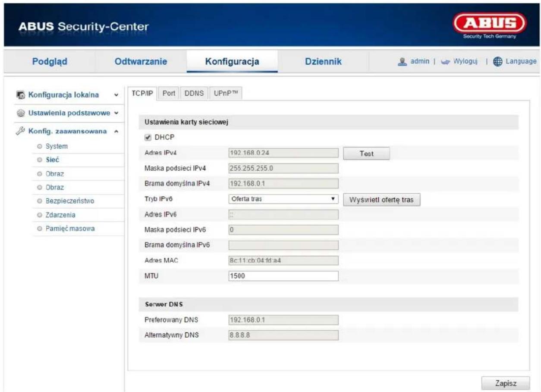This screenshot has height=392, width=541.
Task: Switch to the Odtwarzanie tab
Action: (x=141, y=62)
